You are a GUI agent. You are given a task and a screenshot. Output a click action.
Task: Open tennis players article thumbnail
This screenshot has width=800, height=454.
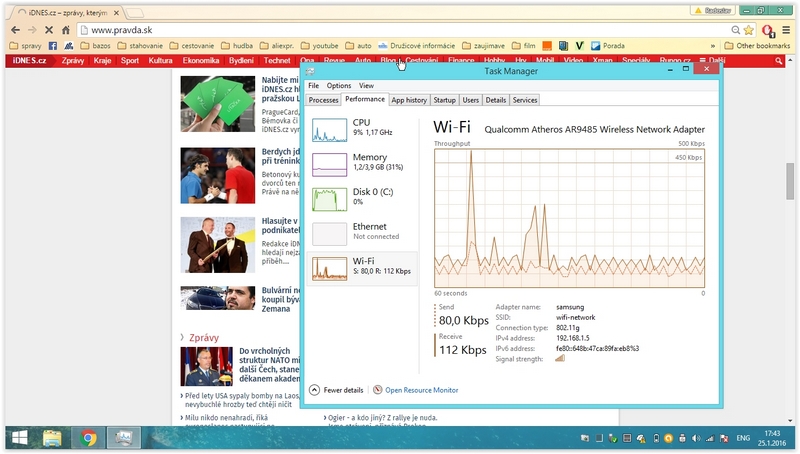218,175
